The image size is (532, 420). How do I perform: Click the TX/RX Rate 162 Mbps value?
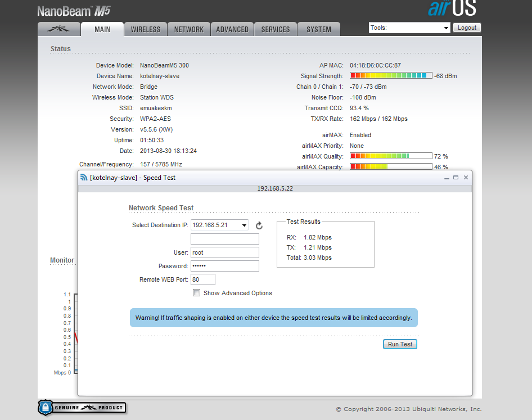[378, 119]
